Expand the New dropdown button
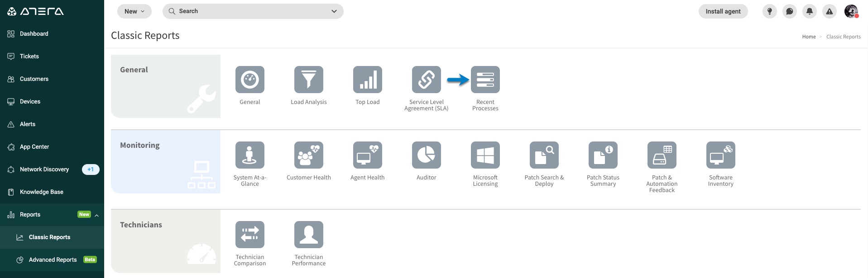 (x=134, y=11)
